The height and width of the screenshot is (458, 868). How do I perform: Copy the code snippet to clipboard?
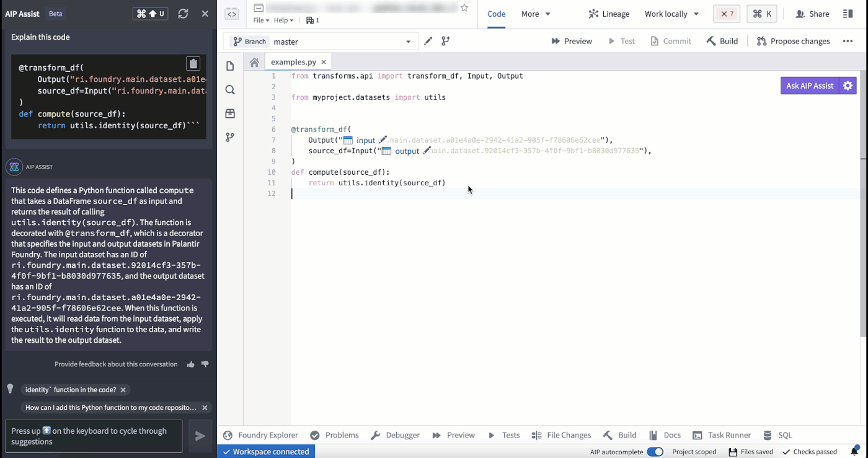[193, 64]
